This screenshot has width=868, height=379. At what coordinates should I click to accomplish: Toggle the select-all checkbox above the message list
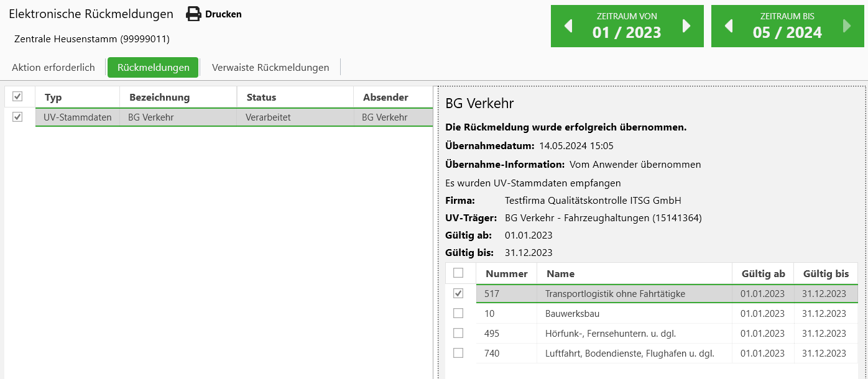19,96
